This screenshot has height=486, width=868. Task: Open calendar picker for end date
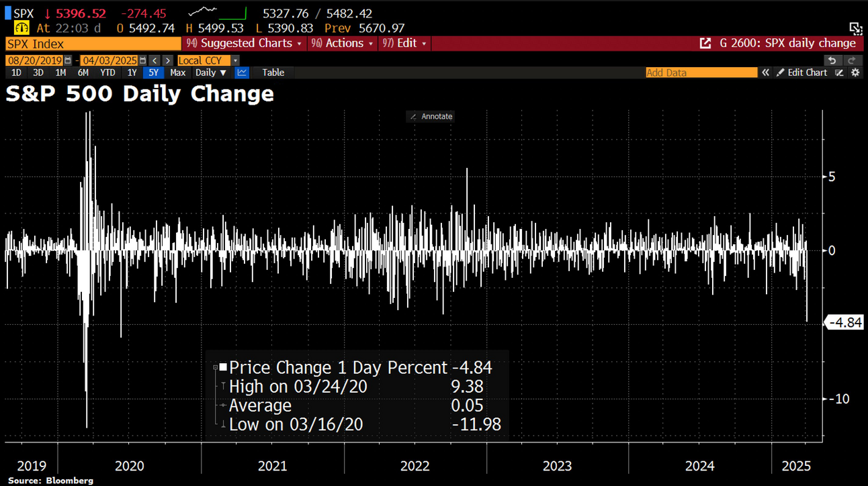pyautogui.click(x=142, y=60)
